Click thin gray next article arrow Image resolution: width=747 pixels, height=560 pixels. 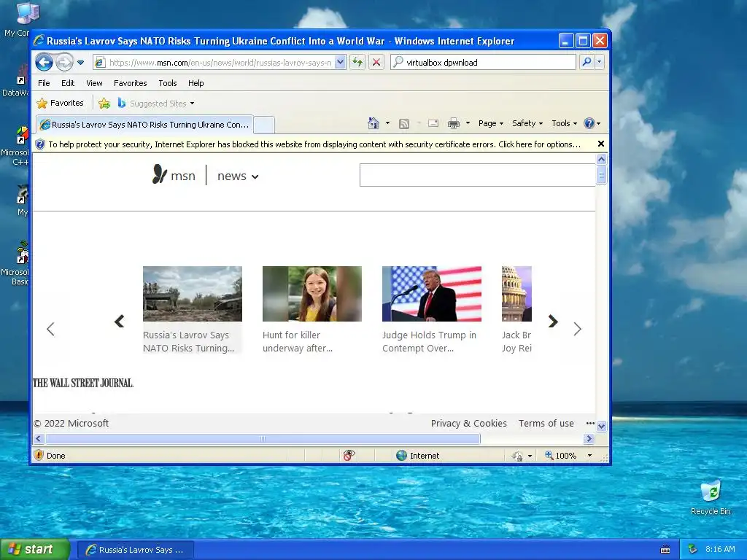[x=578, y=329]
